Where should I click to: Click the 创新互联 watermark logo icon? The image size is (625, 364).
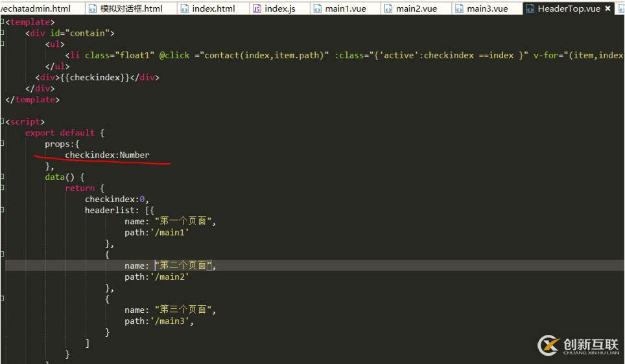pyautogui.click(x=549, y=346)
